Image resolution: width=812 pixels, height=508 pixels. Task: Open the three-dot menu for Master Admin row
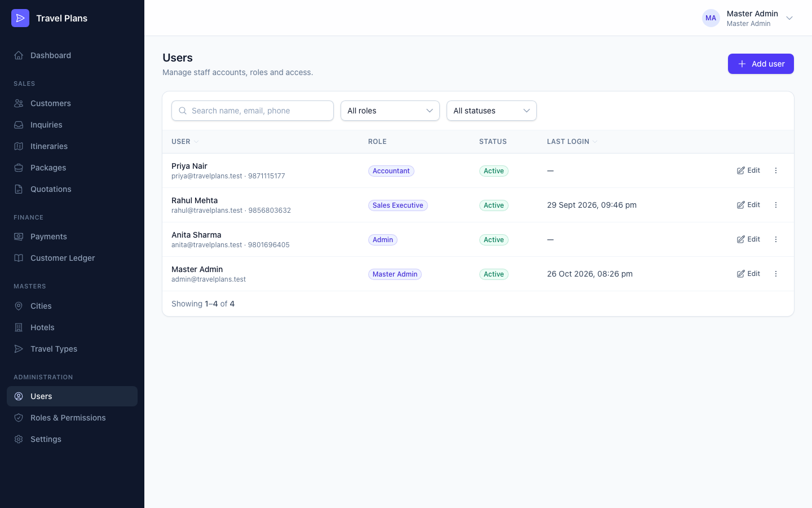(776, 274)
